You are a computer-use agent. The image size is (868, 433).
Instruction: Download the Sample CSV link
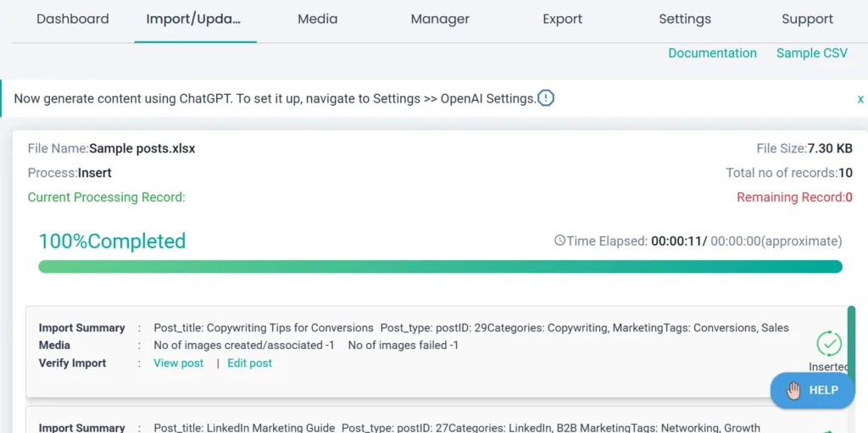[x=811, y=53]
